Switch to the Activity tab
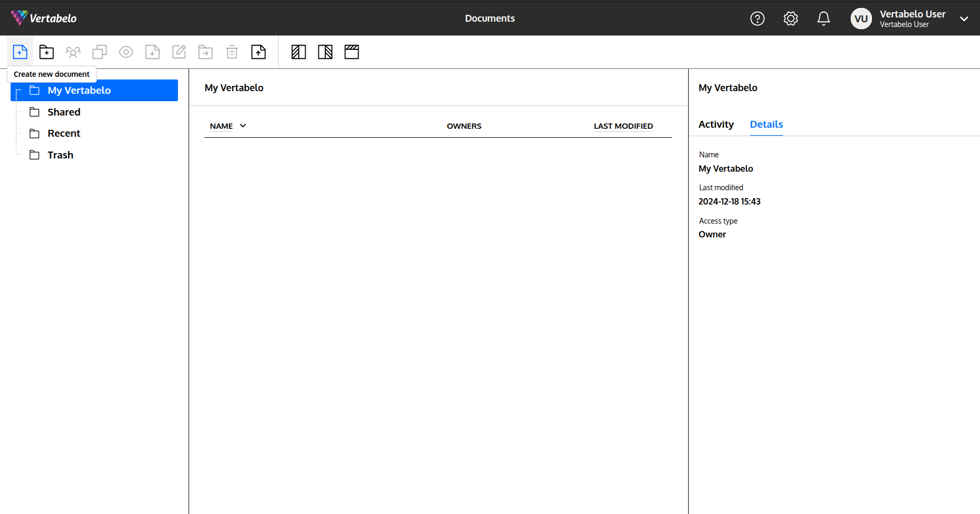The width and height of the screenshot is (980, 514). (715, 124)
